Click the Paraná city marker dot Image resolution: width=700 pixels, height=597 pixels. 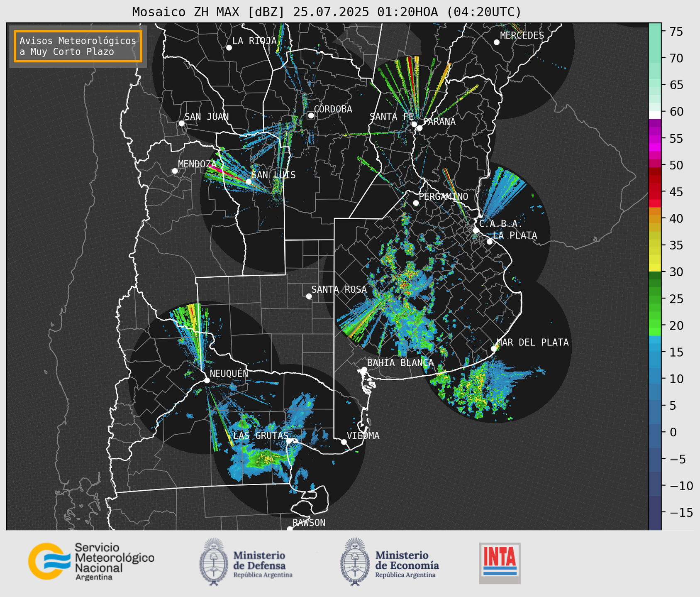(x=420, y=128)
